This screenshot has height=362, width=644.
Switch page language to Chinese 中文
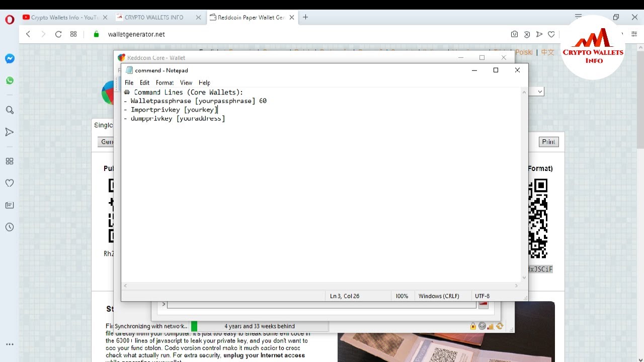coord(547,52)
